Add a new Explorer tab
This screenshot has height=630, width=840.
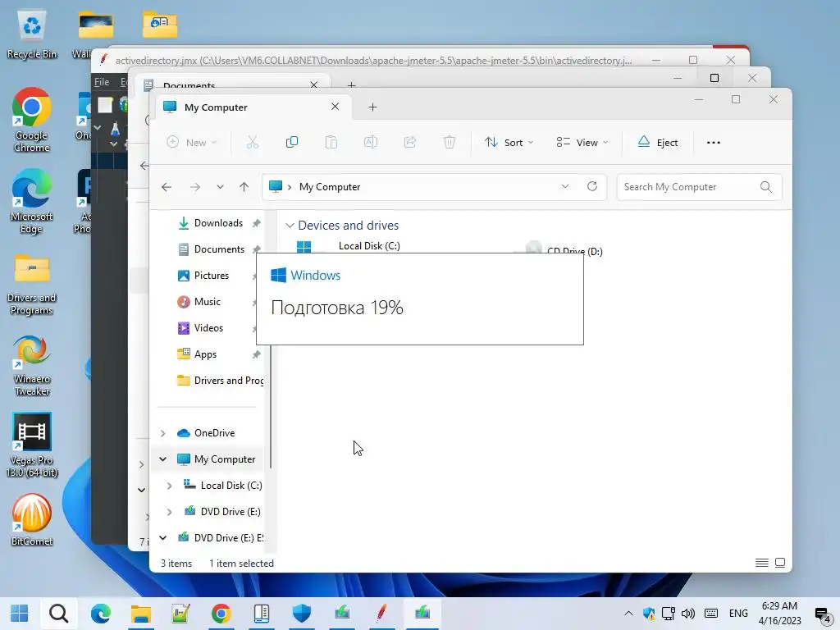(373, 107)
